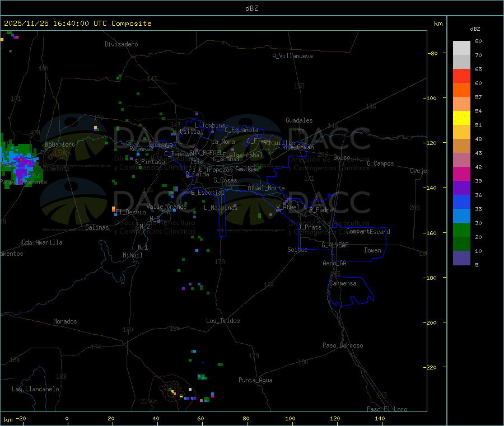Click the A_Villanueva location label

292,56
